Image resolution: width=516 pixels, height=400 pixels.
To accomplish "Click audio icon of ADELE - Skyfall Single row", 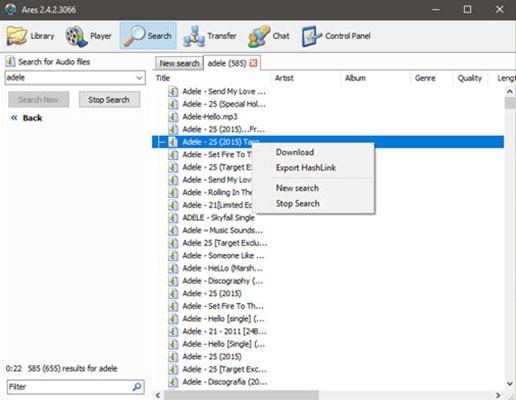I will click(x=173, y=218).
